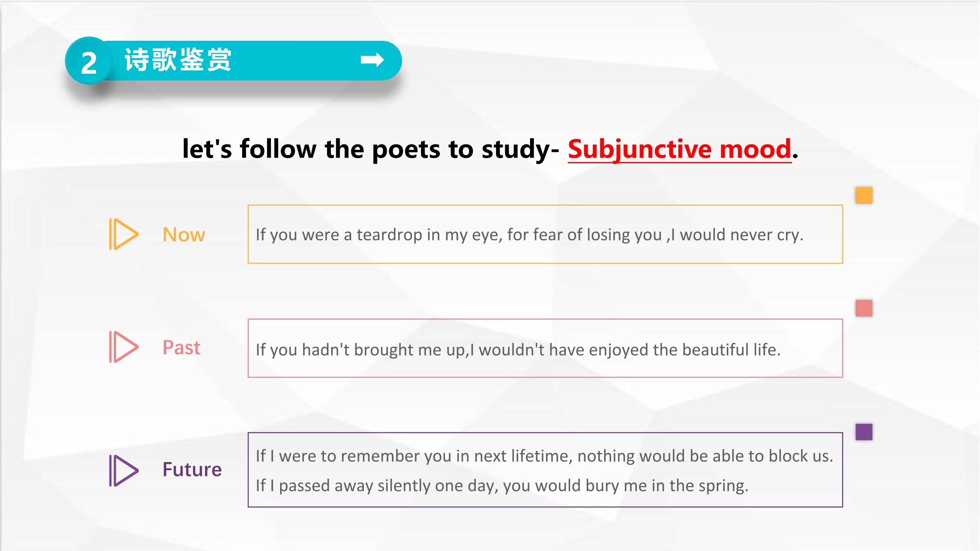Select the hadn't brought me up sentence box
This screenshot has width=980, height=551.
545,348
